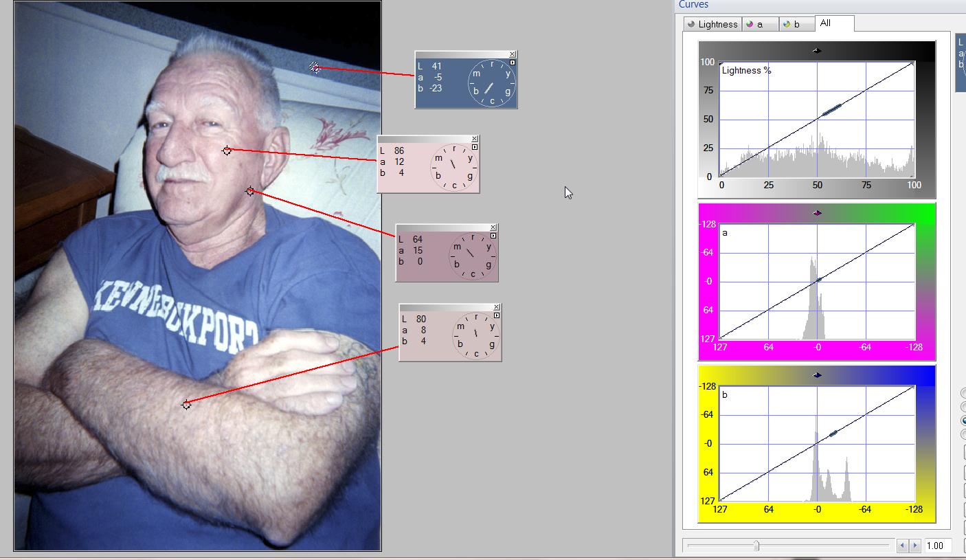Viewport: 966px width, 560px height.
Task: Expand options arrow on L 80 readout
Action: tap(497, 315)
